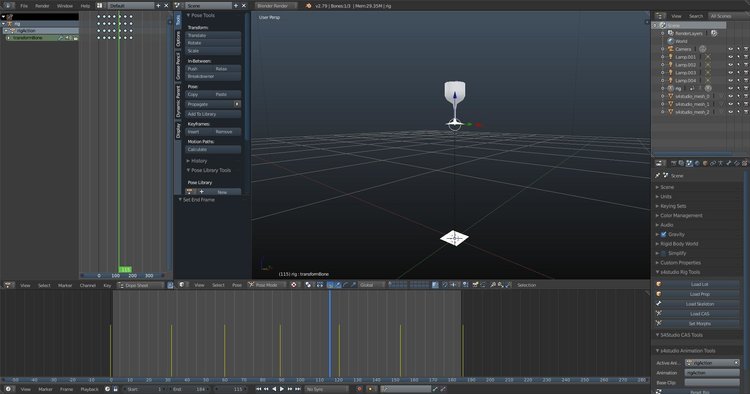The width and height of the screenshot is (750, 394).
Task: Open the World properties tab icon
Action: point(697,164)
